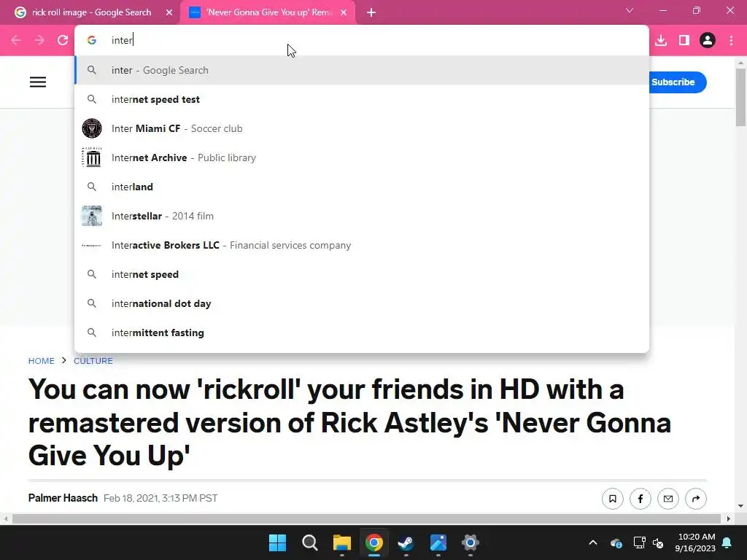Close the Never Gonna Give You Up tab
This screenshot has width=747, height=560.
[x=344, y=12]
